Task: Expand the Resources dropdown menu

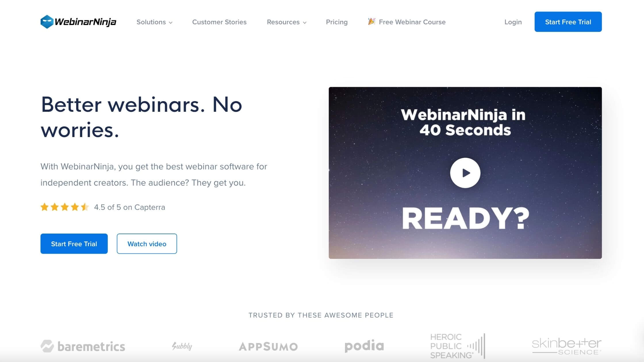Action: pyautogui.click(x=286, y=22)
